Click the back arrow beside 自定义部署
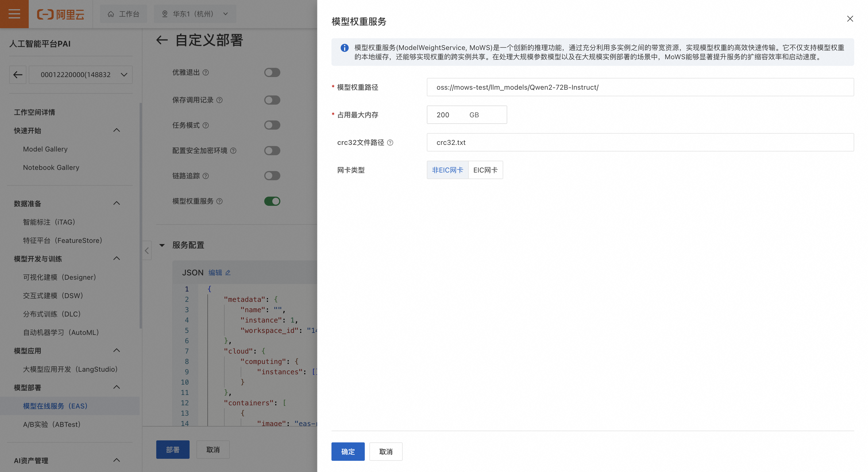868x472 pixels. point(162,40)
